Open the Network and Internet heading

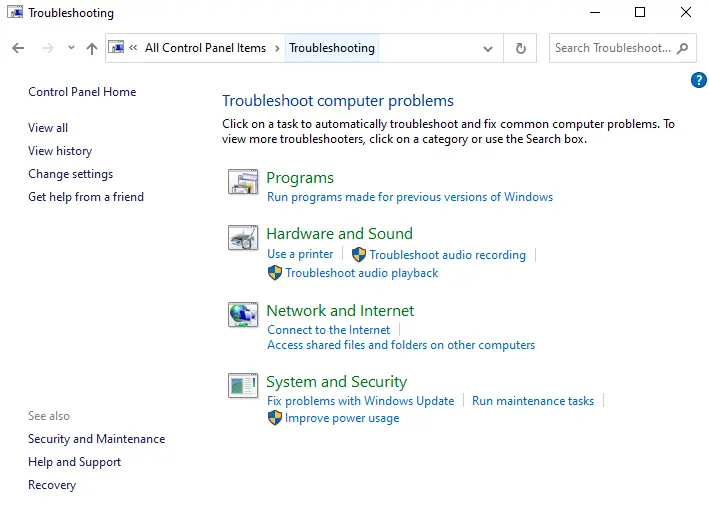coord(340,311)
